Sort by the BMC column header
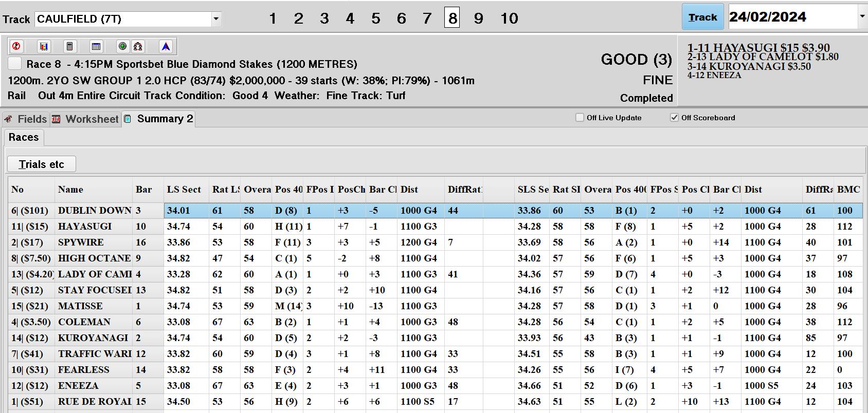This screenshot has height=413, width=868. 848,190
